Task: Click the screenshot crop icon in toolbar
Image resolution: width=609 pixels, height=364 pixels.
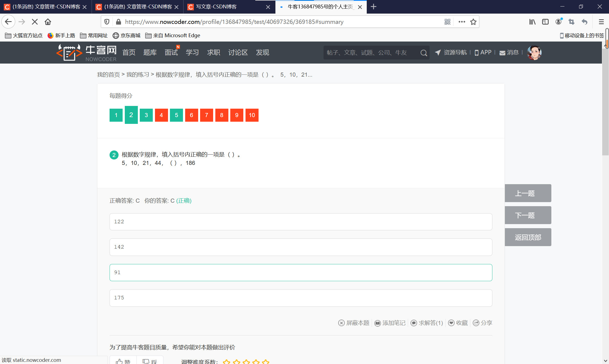Action: 571,22
